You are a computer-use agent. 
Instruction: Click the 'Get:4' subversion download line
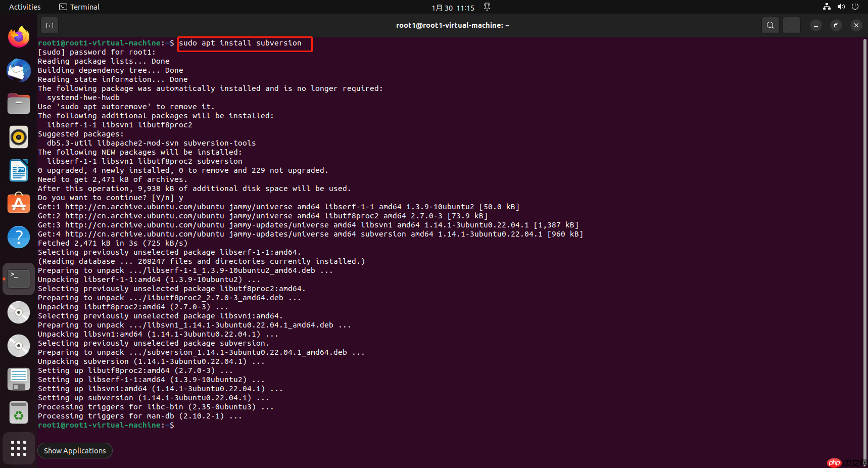click(x=311, y=235)
